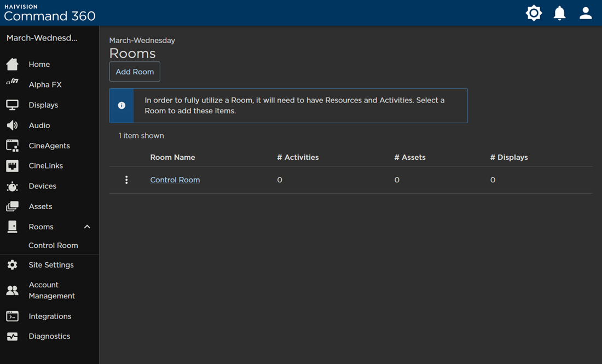Click the Assets stacked pages icon
The image size is (602, 364).
pyautogui.click(x=12, y=206)
